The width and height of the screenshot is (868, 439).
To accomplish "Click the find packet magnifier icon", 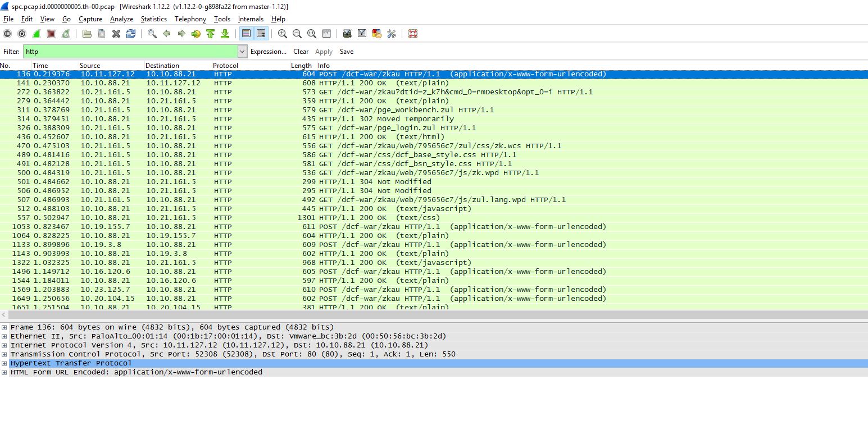I will coord(152,34).
